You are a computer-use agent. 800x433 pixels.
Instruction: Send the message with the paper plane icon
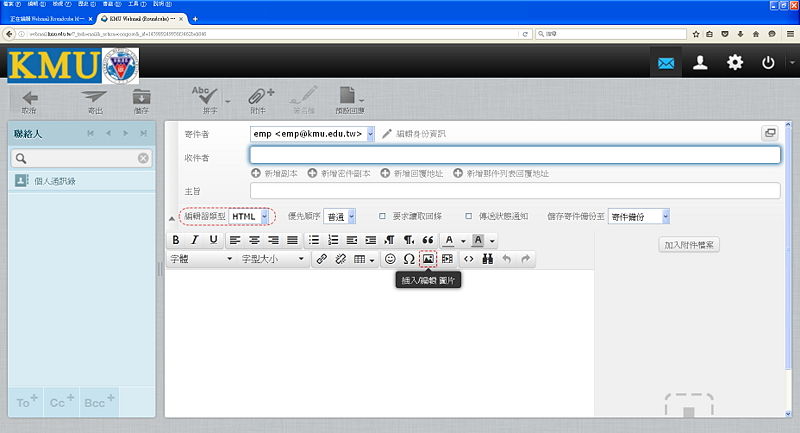[94, 97]
